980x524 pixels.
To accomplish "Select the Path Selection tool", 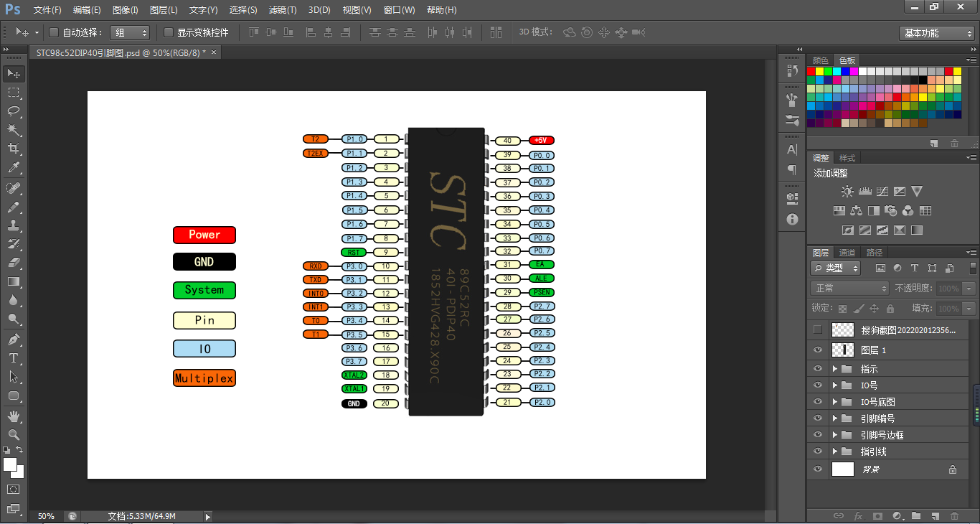I will click(14, 376).
